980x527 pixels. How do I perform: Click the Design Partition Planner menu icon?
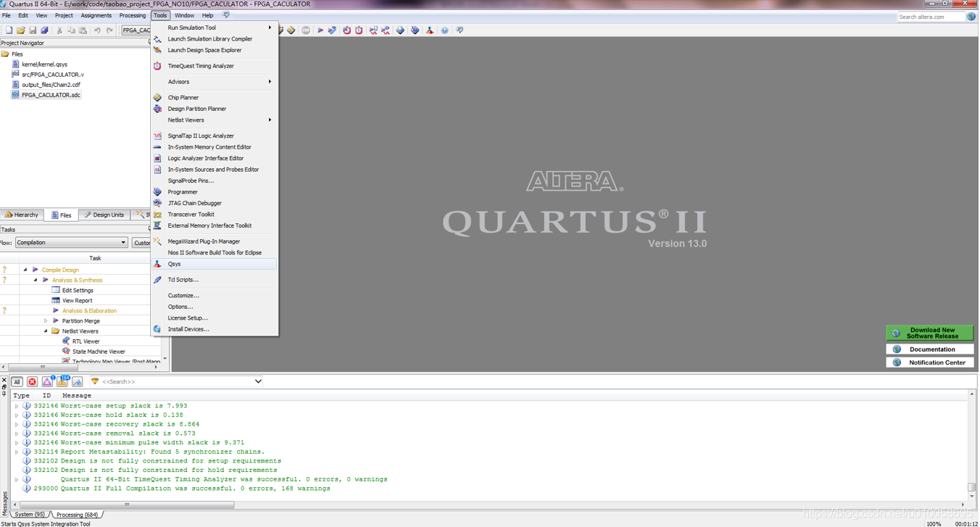(x=157, y=109)
